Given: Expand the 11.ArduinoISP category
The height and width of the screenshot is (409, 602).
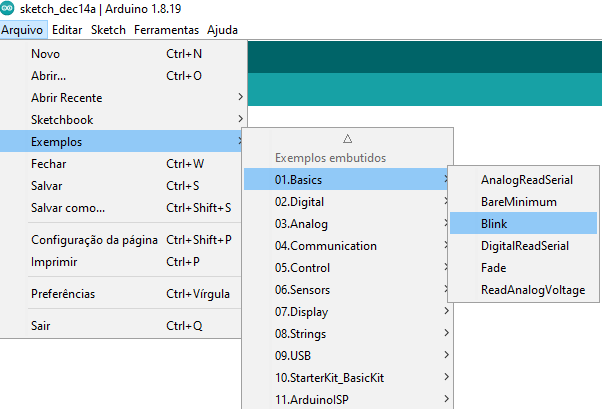Looking at the screenshot, I should pos(347,399).
